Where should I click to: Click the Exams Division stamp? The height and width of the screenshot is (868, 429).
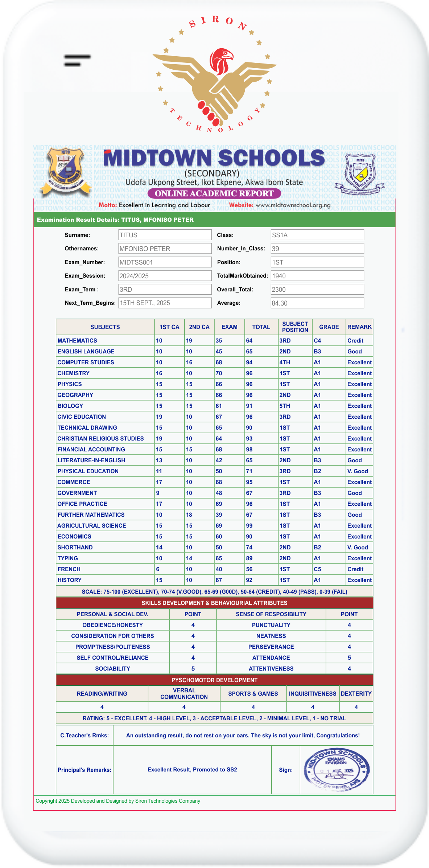336,770
